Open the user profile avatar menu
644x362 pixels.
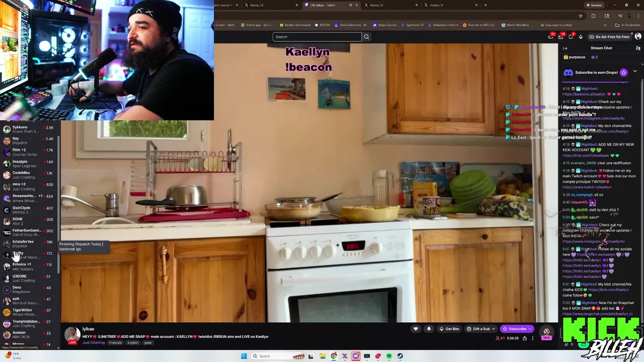pyautogui.click(x=638, y=37)
